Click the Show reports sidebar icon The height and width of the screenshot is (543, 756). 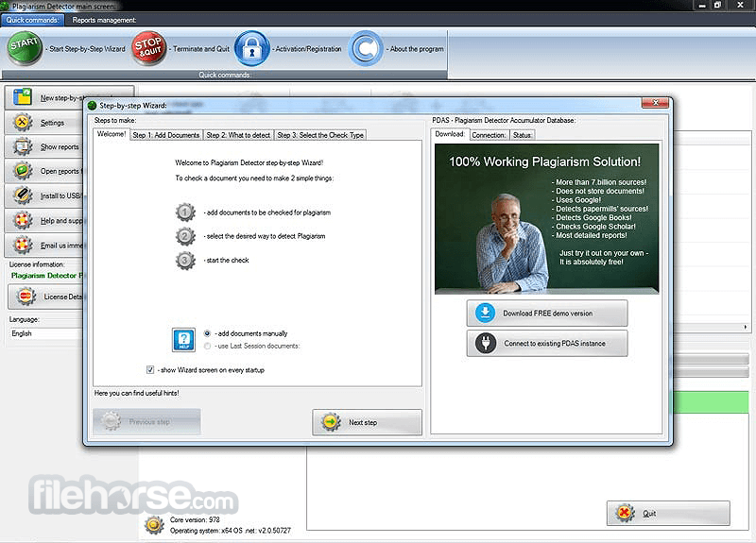[22, 146]
